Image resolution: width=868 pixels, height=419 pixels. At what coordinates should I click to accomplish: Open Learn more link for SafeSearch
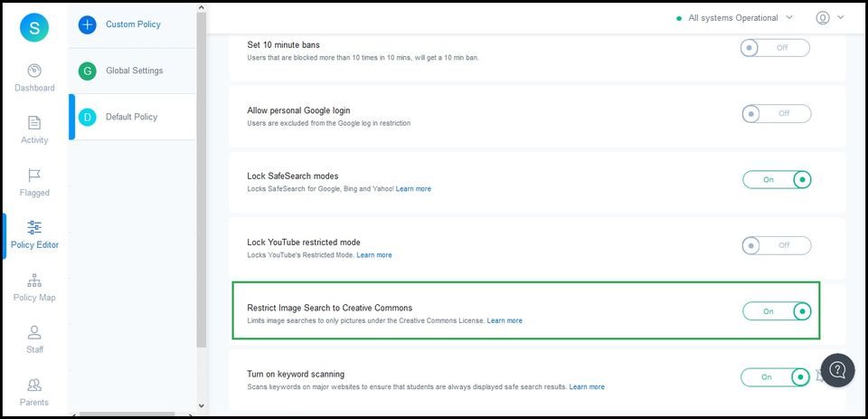click(413, 189)
